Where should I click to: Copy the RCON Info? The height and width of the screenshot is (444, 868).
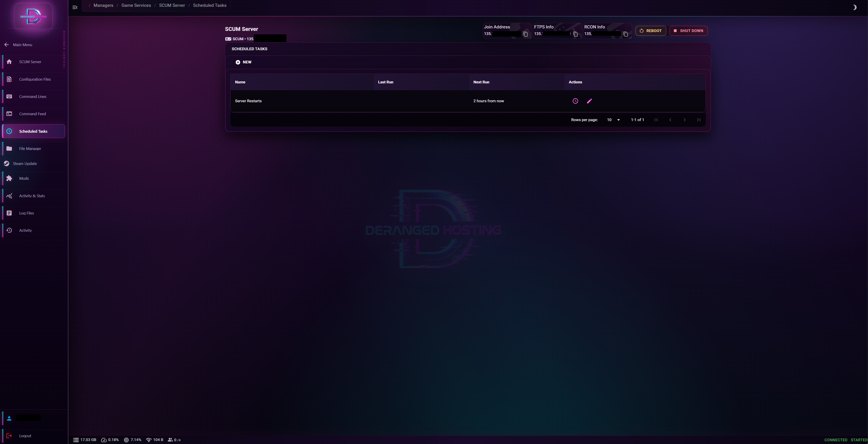pos(625,34)
